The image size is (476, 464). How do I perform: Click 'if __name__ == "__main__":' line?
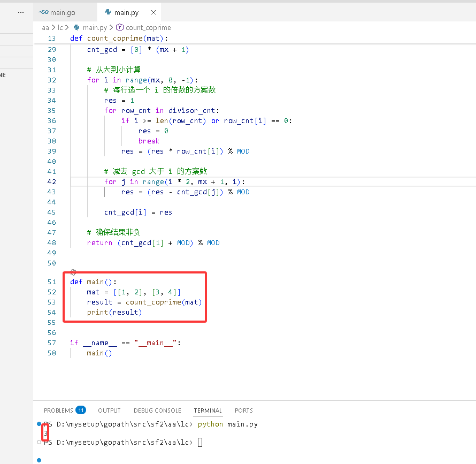click(125, 343)
